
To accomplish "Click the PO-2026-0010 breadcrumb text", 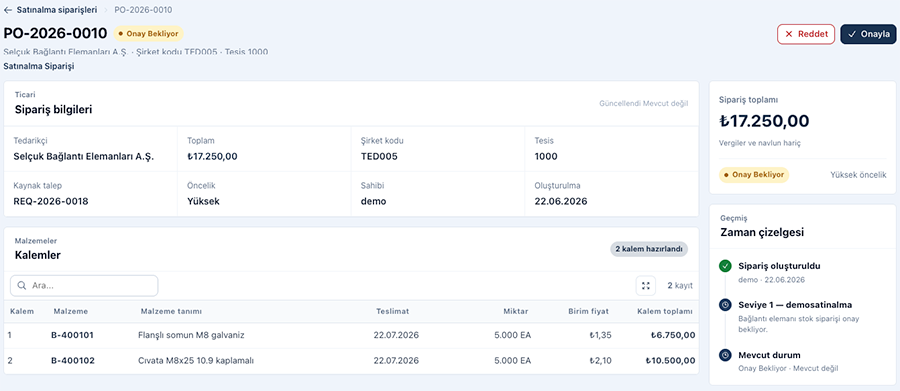I will tap(143, 10).
